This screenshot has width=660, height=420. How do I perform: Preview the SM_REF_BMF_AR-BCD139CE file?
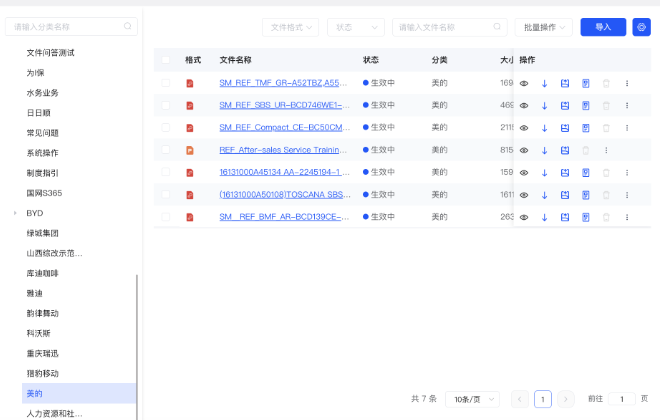[524, 217]
